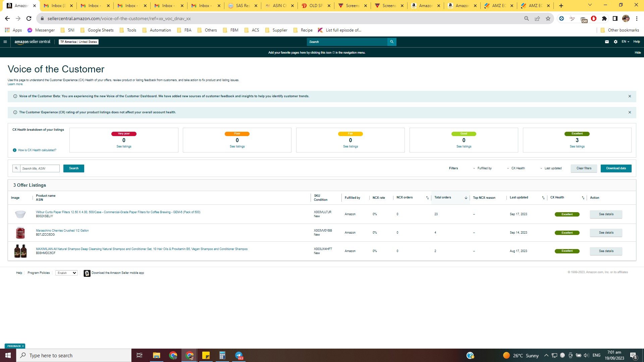The height and width of the screenshot is (362, 644).
Task: See details for the Maraschino Cherries listing
Action: point(606,233)
